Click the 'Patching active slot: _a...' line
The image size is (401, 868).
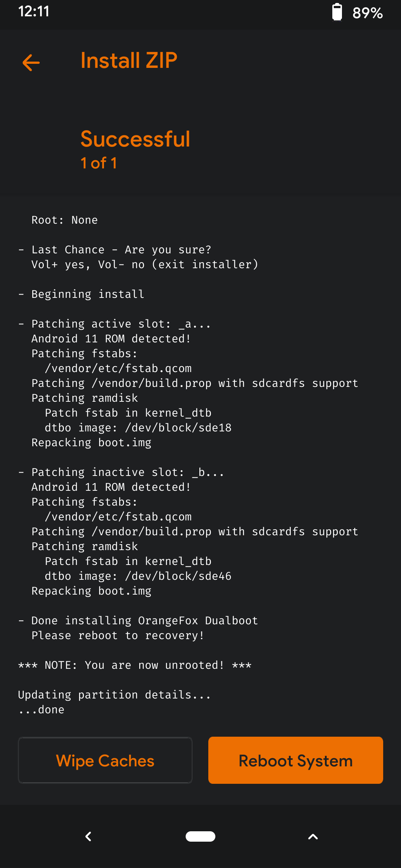point(121,324)
